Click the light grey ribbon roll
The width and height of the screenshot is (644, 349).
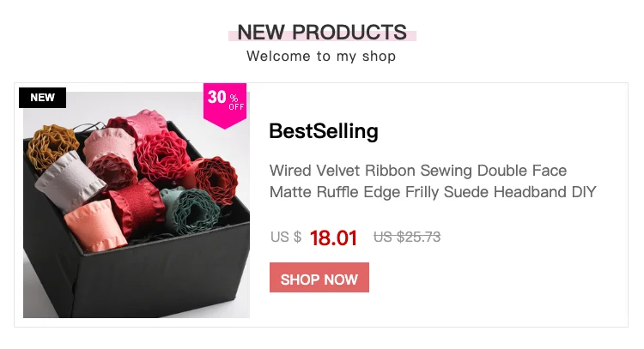[x=68, y=180]
